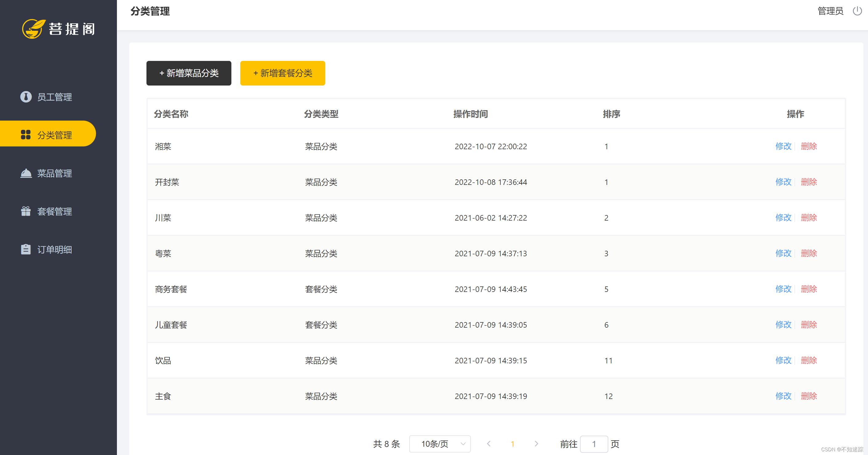Click the 菜品管理 dish cover icon
Screen dimensions: 868x455
26,174
